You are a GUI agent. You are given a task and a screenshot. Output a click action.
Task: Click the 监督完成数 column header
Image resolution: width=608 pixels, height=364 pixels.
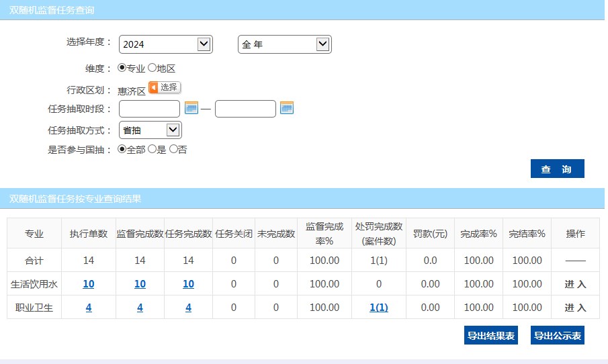click(x=140, y=234)
